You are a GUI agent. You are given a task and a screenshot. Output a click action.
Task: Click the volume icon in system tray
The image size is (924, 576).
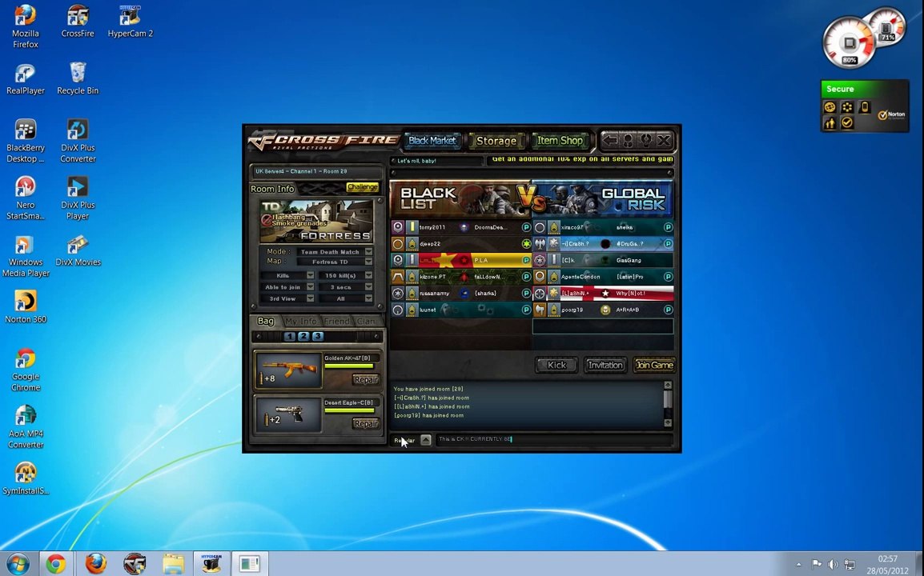(833, 564)
